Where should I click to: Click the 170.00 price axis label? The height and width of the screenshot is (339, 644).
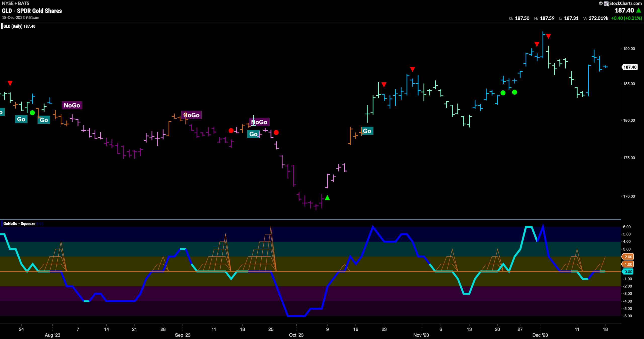[629, 196]
